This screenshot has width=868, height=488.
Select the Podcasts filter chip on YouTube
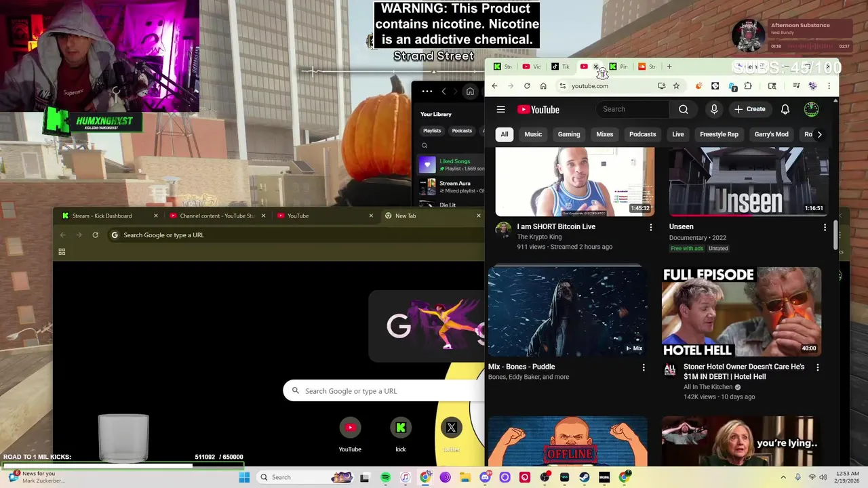click(x=643, y=134)
